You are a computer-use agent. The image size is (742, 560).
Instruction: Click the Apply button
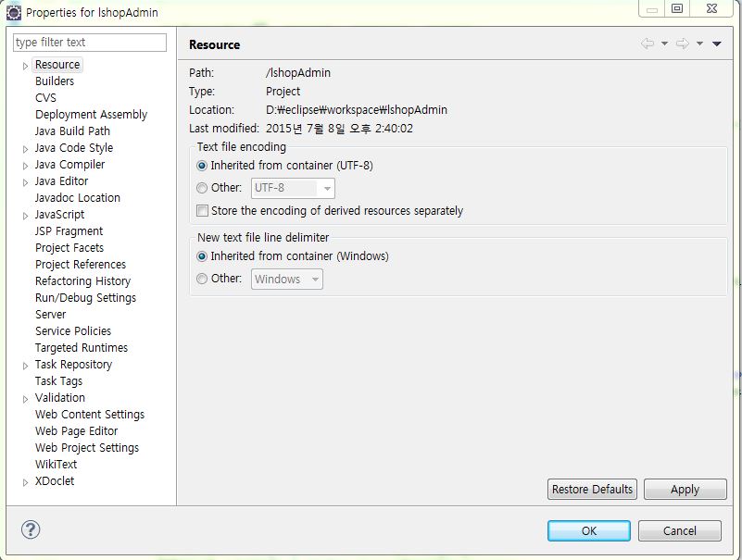click(685, 490)
